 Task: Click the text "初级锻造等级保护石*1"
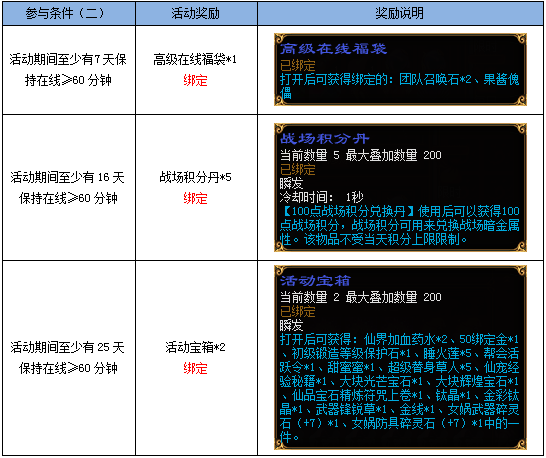pos(351,354)
